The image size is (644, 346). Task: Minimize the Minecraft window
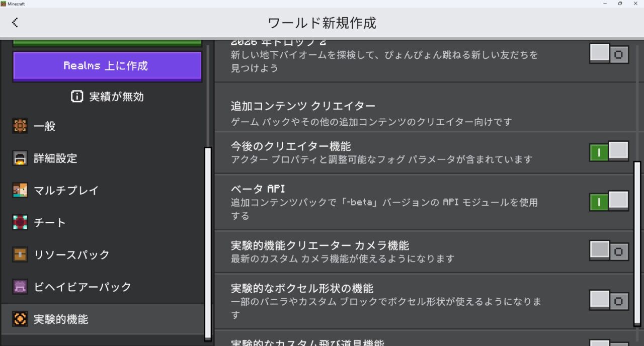pyautogui.click(x=605, y=4)
